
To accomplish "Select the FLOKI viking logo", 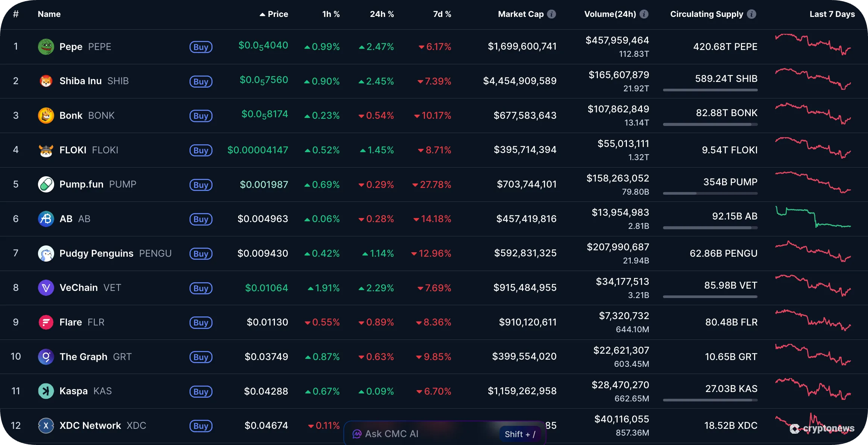I will [46, 150].
